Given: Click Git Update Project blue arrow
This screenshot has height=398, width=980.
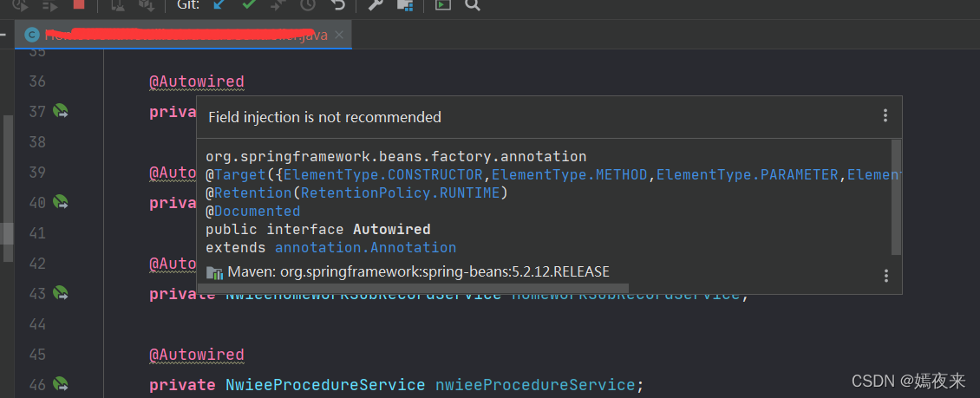Looking at the screenshot, I should coord(219,4).
